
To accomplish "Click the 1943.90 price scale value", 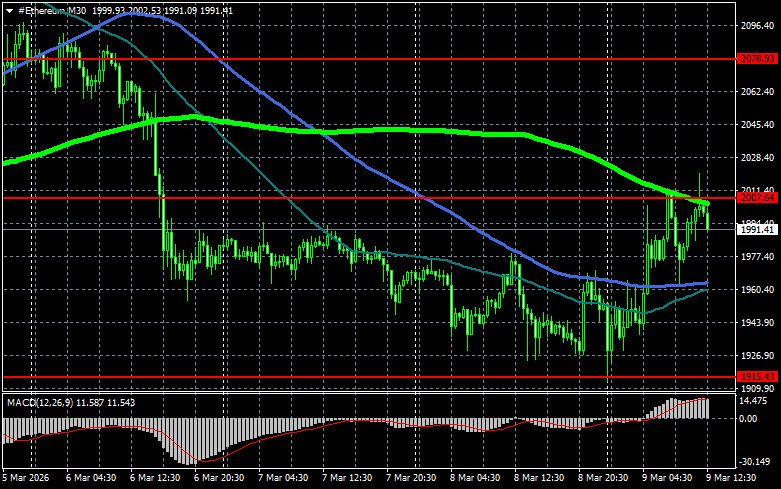I will 758,323.
